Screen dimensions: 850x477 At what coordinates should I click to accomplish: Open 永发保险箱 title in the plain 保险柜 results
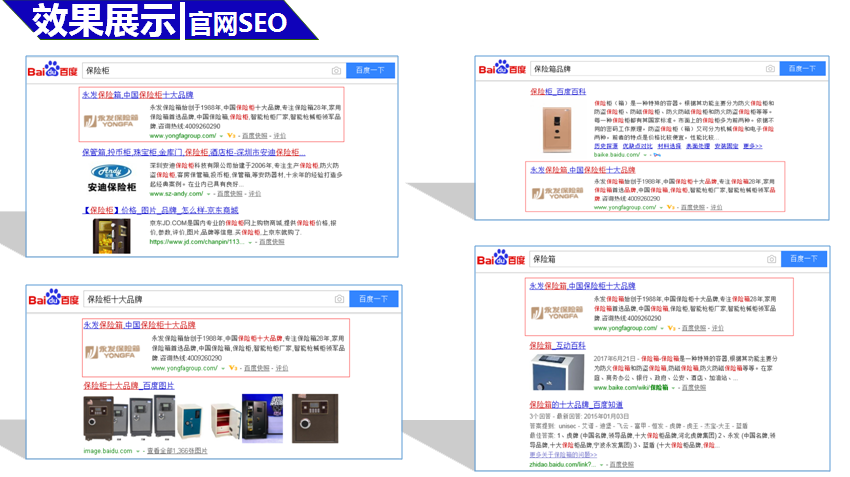[x=138, y=95]
